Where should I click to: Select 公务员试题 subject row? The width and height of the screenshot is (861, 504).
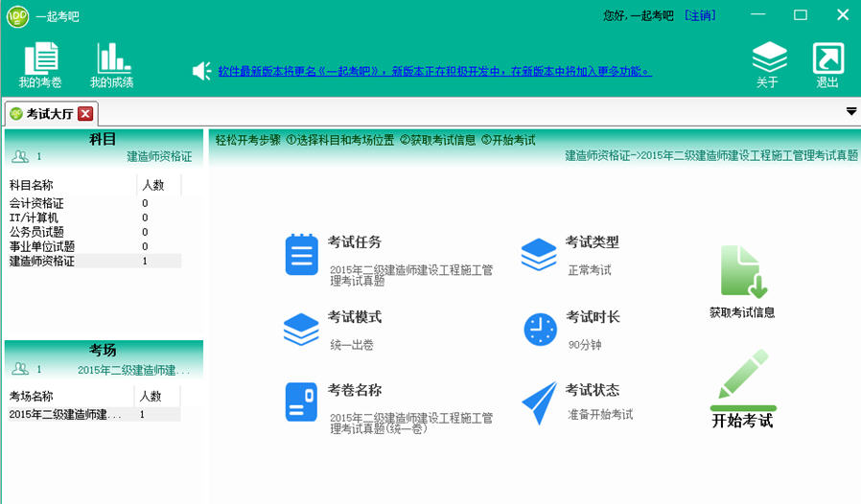click(95, 232)
